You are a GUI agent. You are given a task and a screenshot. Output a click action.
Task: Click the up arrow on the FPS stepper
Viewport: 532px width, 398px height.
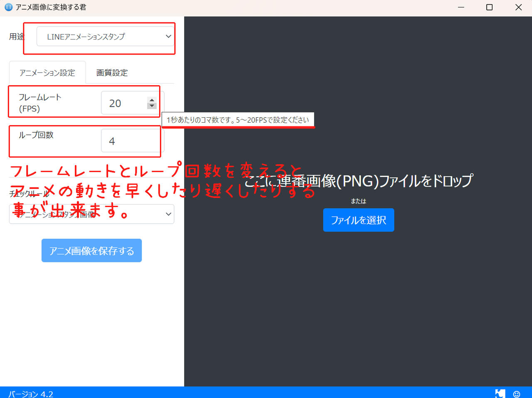[151, 100]
